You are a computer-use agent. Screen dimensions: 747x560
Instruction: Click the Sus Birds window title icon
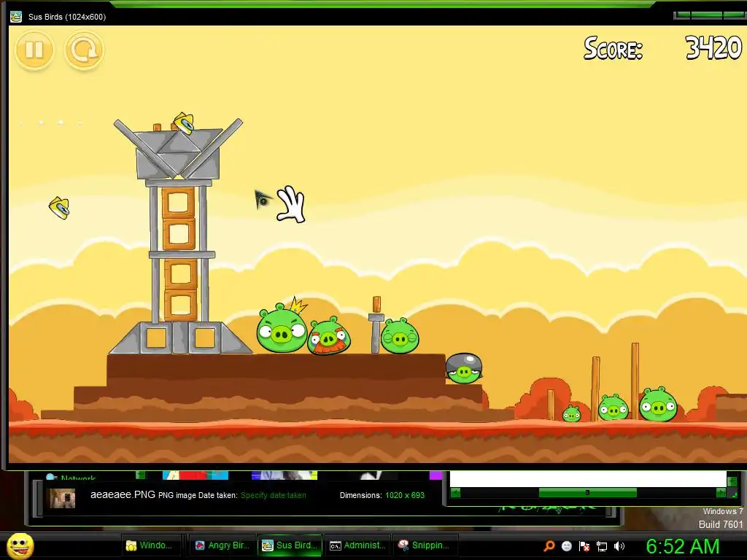click(16, 17)
